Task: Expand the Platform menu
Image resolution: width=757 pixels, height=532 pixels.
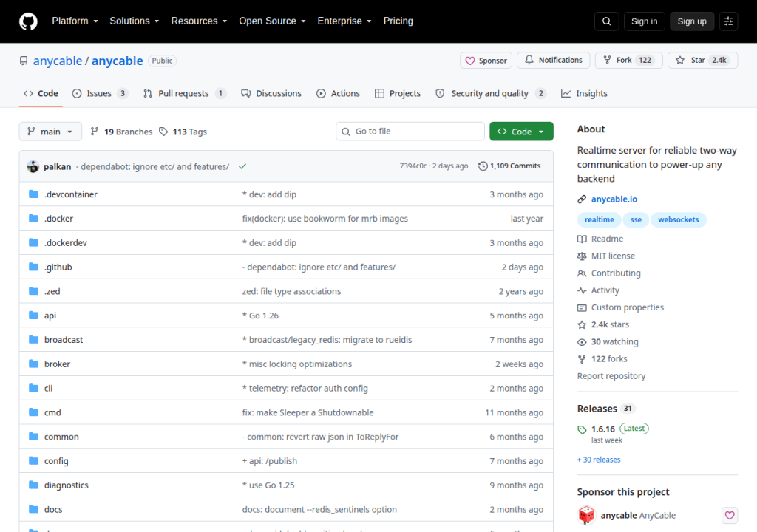Action: (x=75, y=21)
